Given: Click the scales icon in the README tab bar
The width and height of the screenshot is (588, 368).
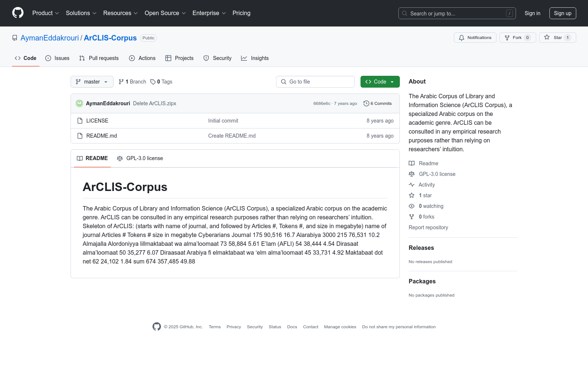Looking at the screenshot, I should (120, 158).
